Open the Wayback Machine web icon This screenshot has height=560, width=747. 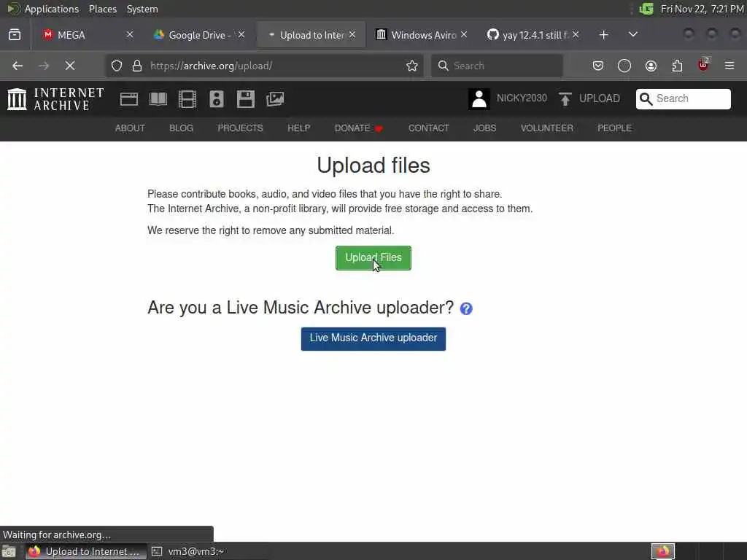point(128,99)
